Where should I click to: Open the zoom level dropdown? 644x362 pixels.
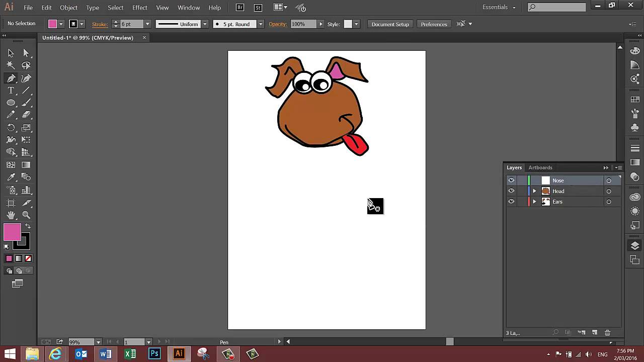[98, 342]
